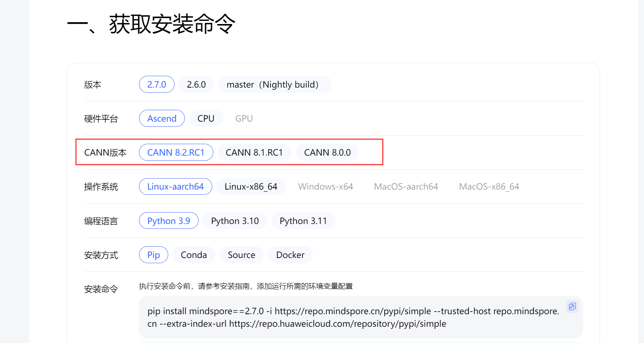This screenshot has width=644, height=343.
Task: Choose Python 3.9
Action: (x=169, y=221)
